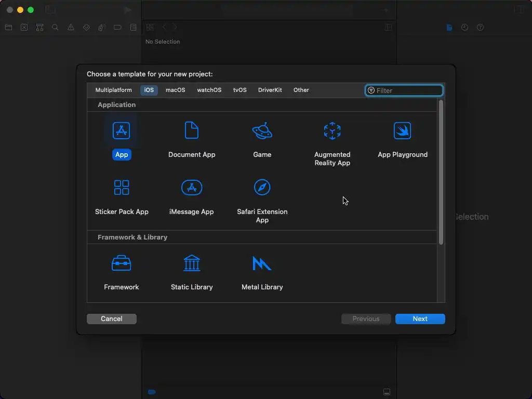Screen dimensions: 532x399
Task: Pick the Augmented Reality App template
Action: point(332,143)
